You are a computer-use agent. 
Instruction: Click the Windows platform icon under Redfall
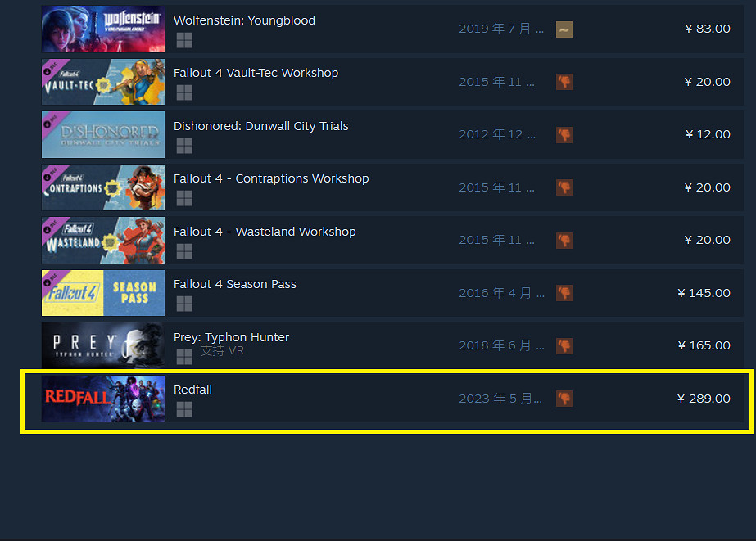pyautogui.click(x=184, y=409)
